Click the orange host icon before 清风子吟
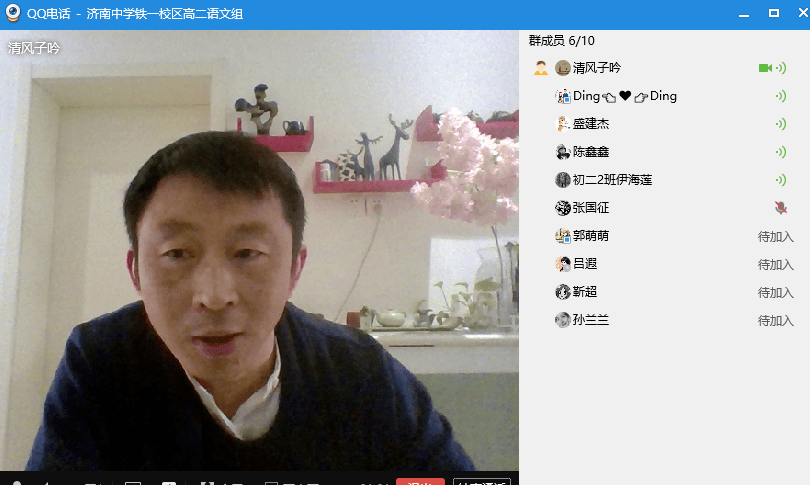Viewport: 810px width, 485px height. [541, 68]
